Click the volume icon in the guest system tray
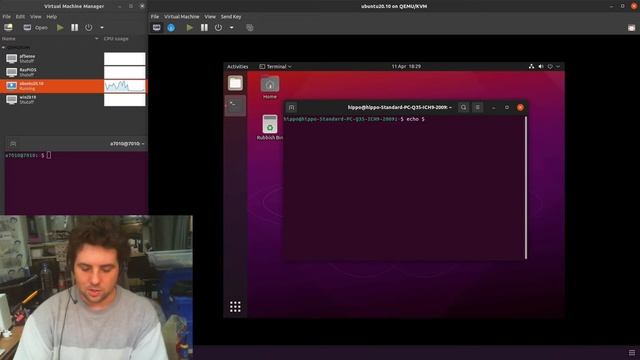Viewport: 640px width, 360px height. 541,66
